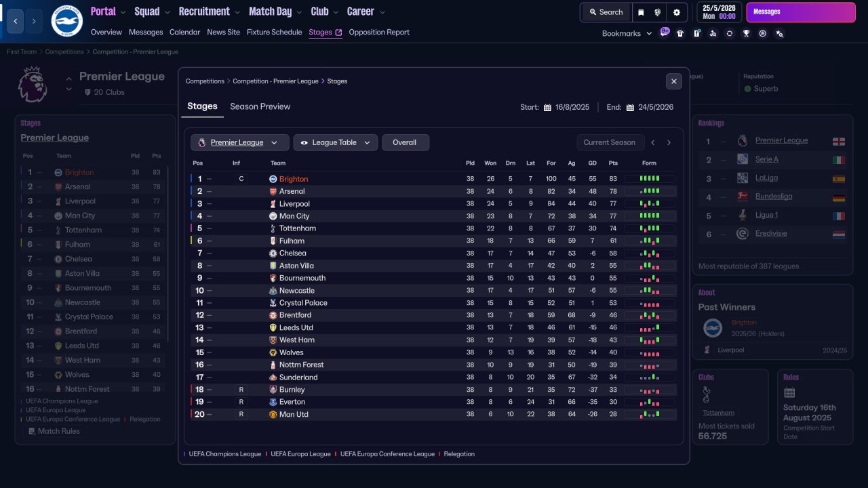Open the Premier League link in Rankings
Screen dimensions: 868x488
click(x=782, y=140)
